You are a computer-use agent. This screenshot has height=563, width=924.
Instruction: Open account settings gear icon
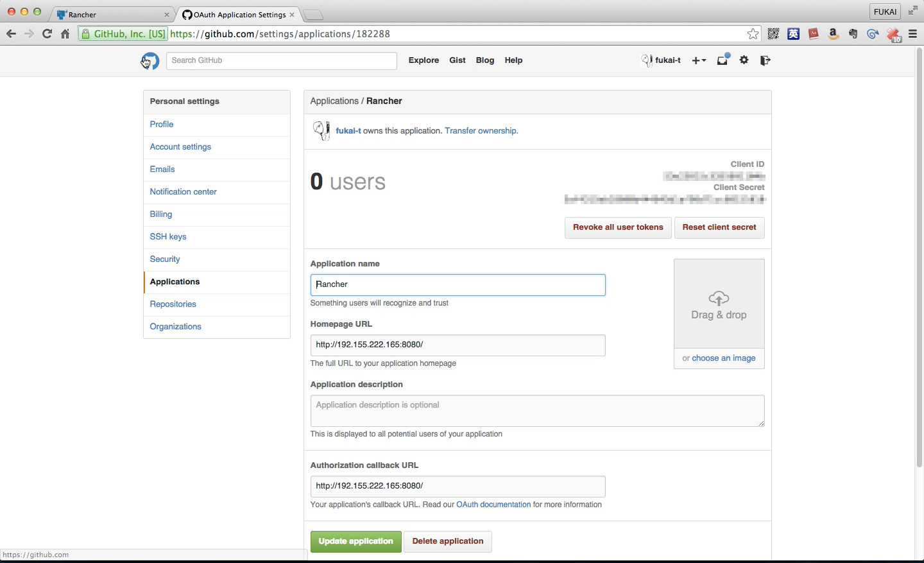click(x=744, y=60)
